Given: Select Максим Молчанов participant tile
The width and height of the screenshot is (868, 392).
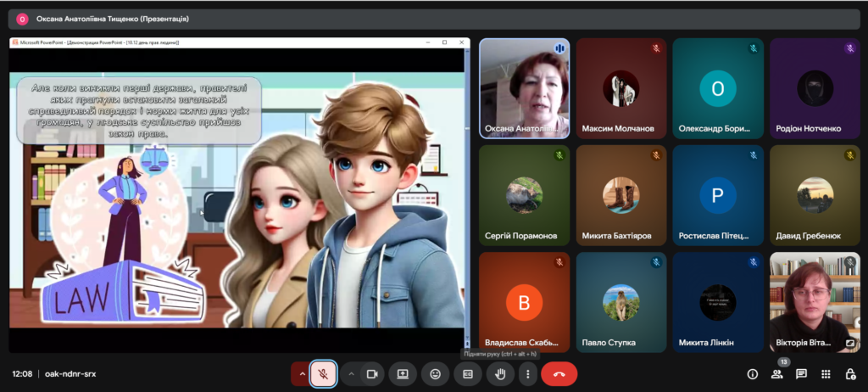Looking at the screenshot, I should click(x=620, y=88).
